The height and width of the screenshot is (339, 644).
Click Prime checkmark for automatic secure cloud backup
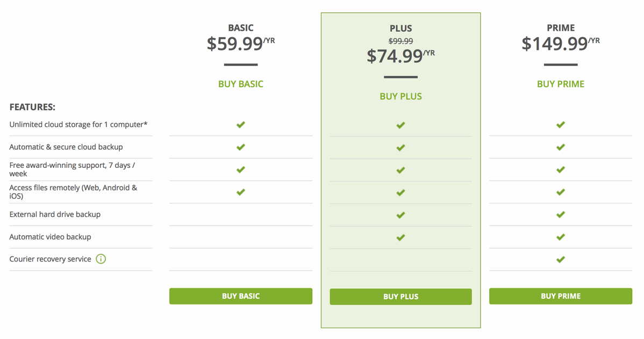coord(561,147)
